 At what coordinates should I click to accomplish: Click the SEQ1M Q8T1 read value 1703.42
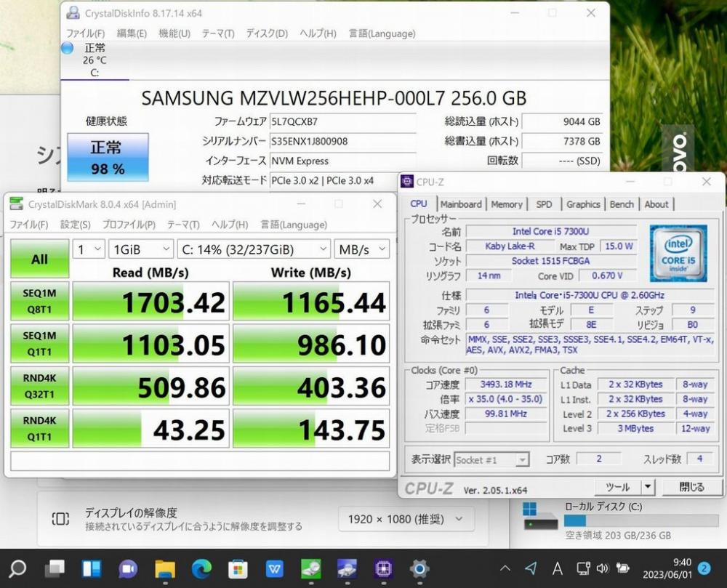pyautogui.click(x=151, y=301)
